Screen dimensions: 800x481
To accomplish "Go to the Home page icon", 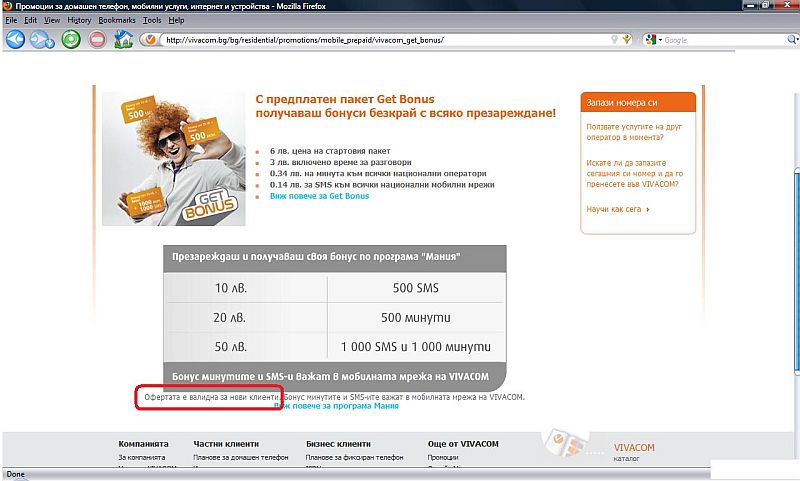I will 124,40.
